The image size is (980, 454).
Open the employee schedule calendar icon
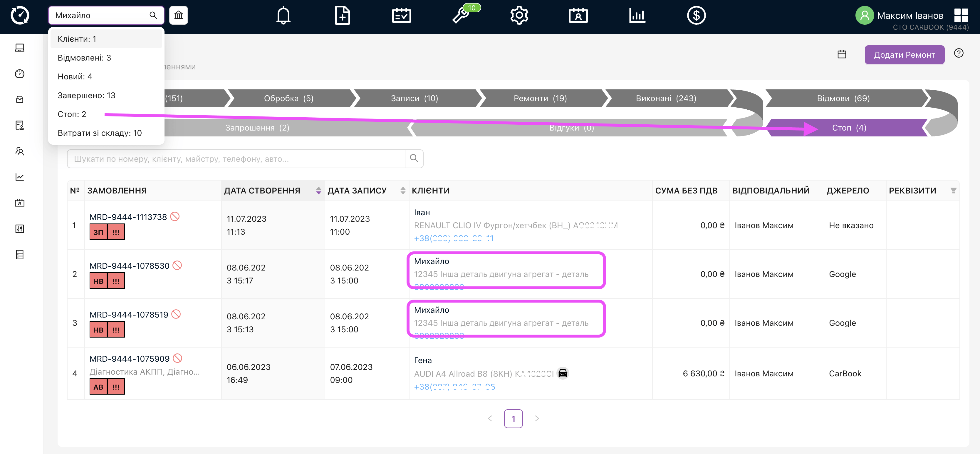578,16
